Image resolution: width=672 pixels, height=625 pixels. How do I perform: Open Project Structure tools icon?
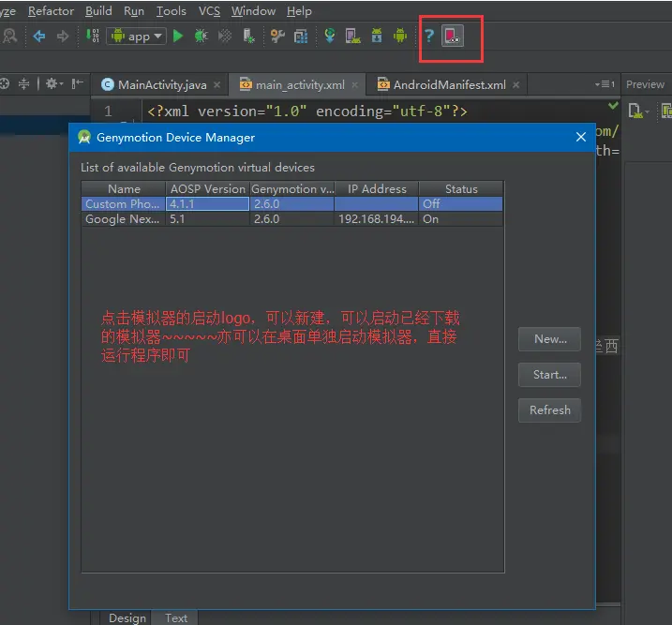click(277, 36)
